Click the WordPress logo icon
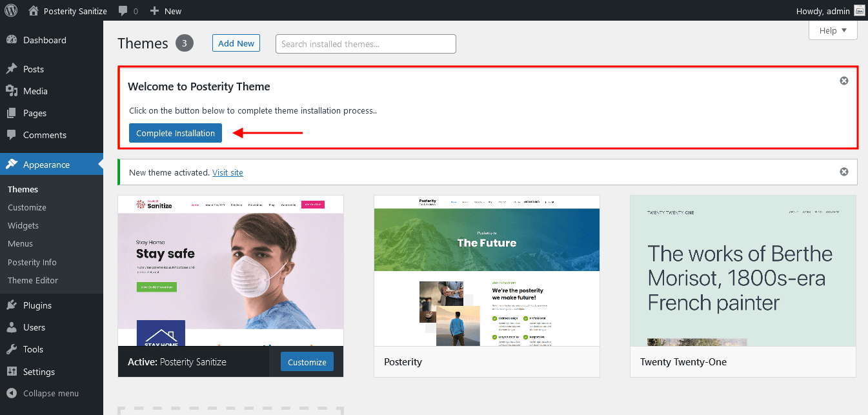The width and height of the screenshot is (868, 415). [x=11, y=11]
